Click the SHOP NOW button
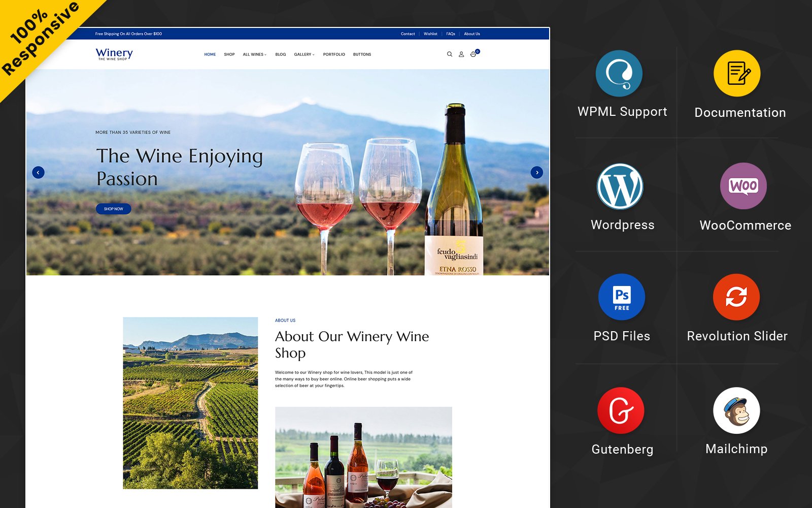Screen dimensions: 812x508 click(113, 209)
